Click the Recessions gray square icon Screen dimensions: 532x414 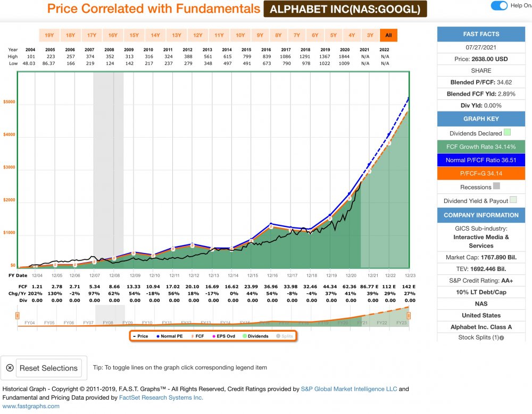[x=496, y=186]
